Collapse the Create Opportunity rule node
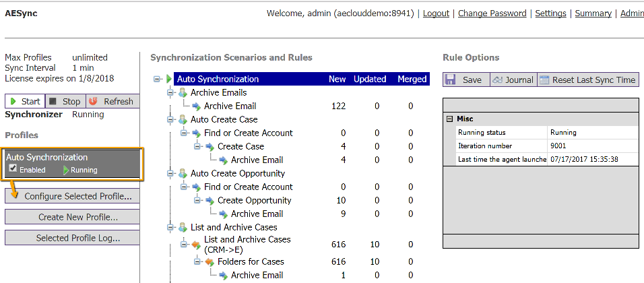 click(x=197, y=200)
